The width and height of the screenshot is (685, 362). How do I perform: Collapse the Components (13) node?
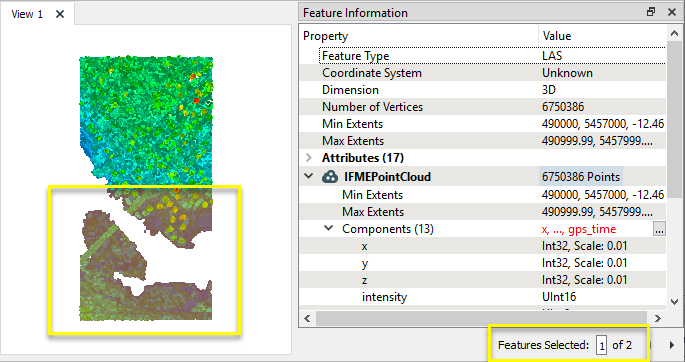(x=329, y=228)
